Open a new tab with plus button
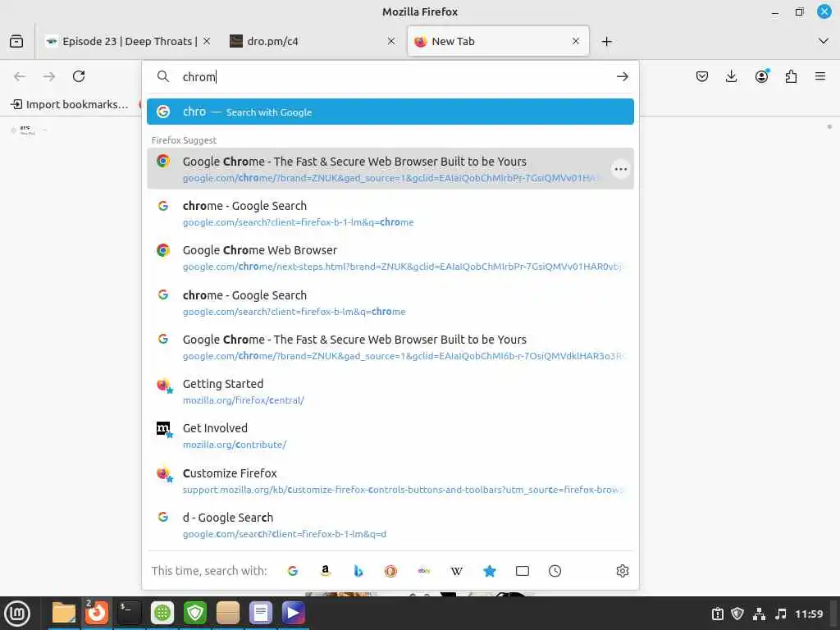Screen dimensions: 840x630 click(606, 41)
